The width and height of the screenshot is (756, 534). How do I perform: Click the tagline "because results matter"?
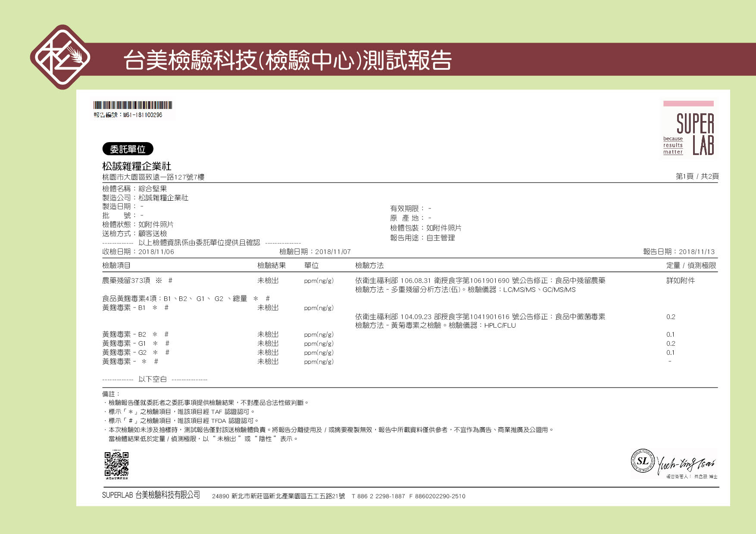(673, 146)
